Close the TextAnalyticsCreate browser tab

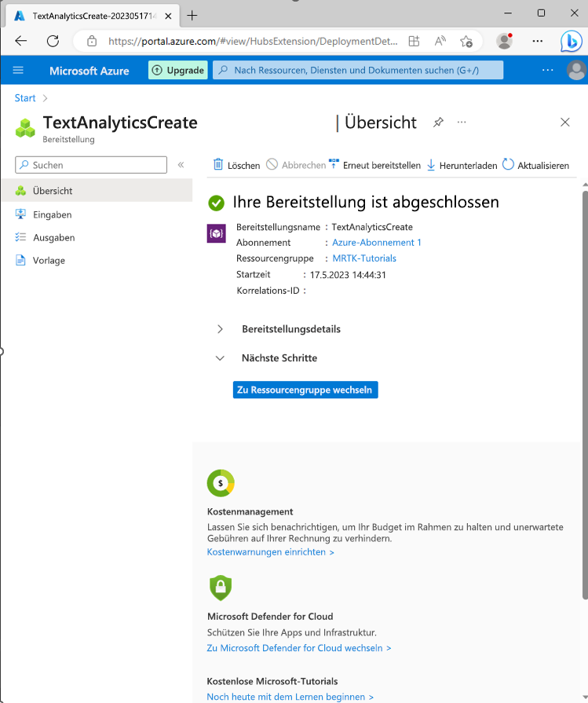[168, 16]
